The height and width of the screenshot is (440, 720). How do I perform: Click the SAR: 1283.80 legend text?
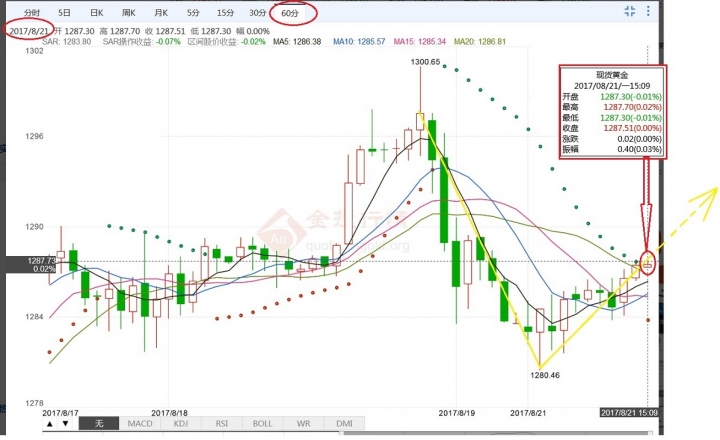point(67,42)
